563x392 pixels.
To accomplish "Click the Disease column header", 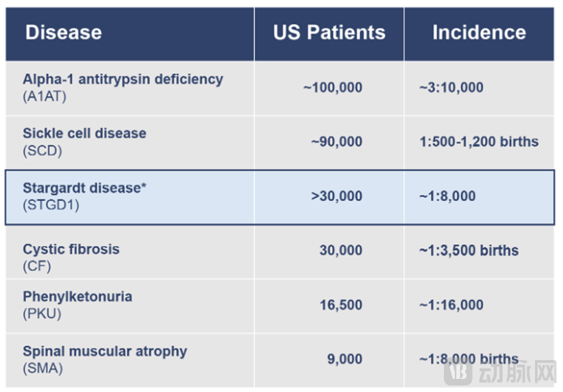I will click(63, 33).
